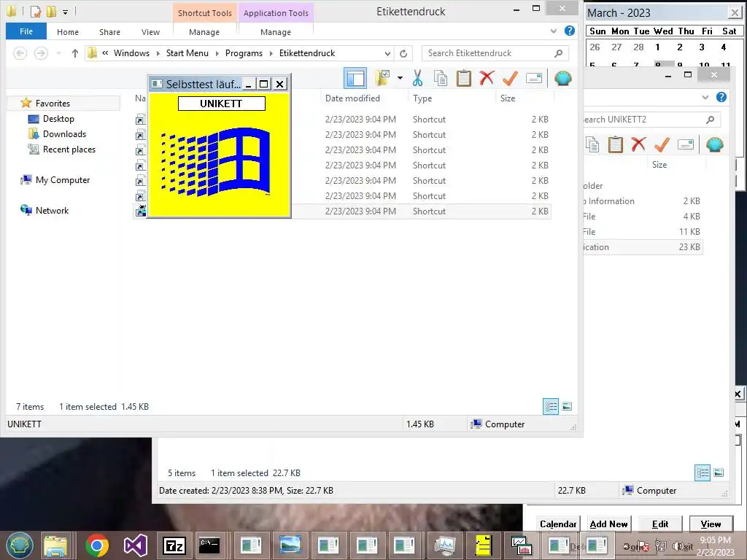Image resolution: width=747 pixels, height=560 pixels.
Task: Click the Calendar button
Action: 558,524
